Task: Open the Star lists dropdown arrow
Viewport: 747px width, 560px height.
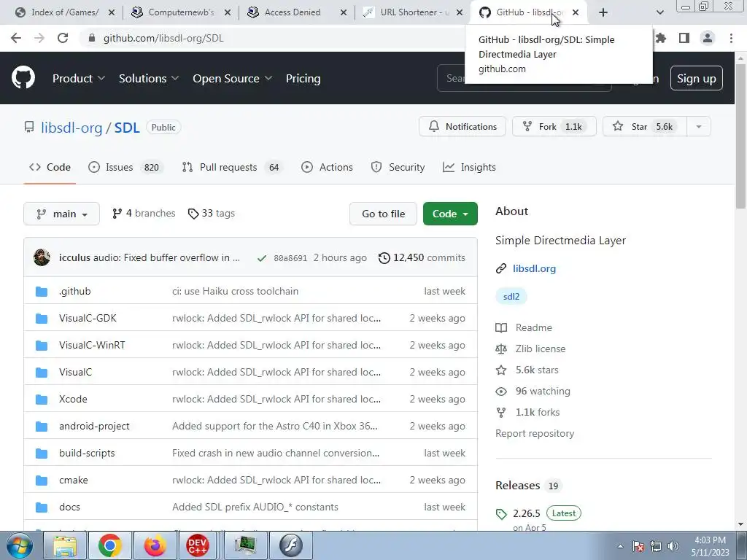Action: (699, 127)
